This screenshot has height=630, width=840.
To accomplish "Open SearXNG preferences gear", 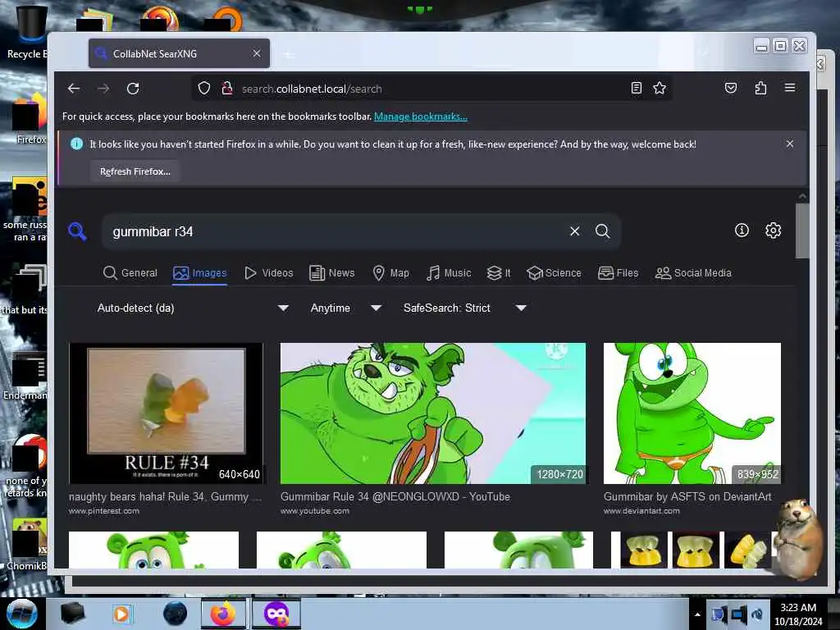I will pyautogui.click(x=773, y=231).
